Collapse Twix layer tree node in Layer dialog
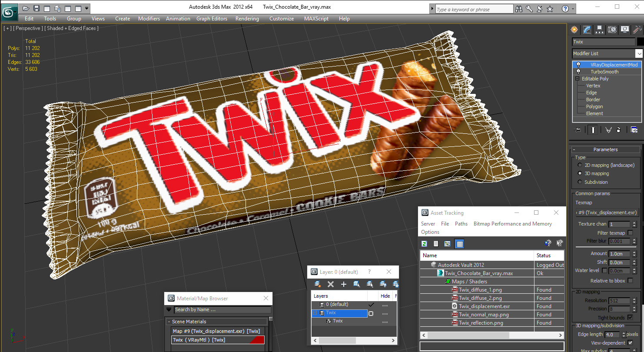 click(x=315, y=313)
